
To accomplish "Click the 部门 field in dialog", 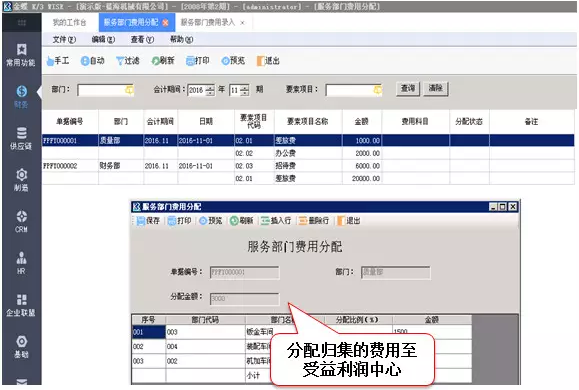I will (395, 273).
